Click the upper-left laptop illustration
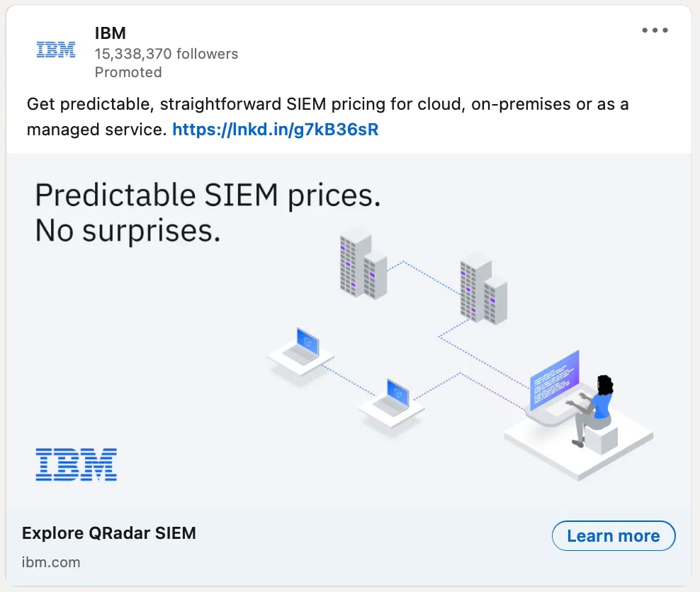The width and height of the screenshot is (700, 592). [301, 353]
